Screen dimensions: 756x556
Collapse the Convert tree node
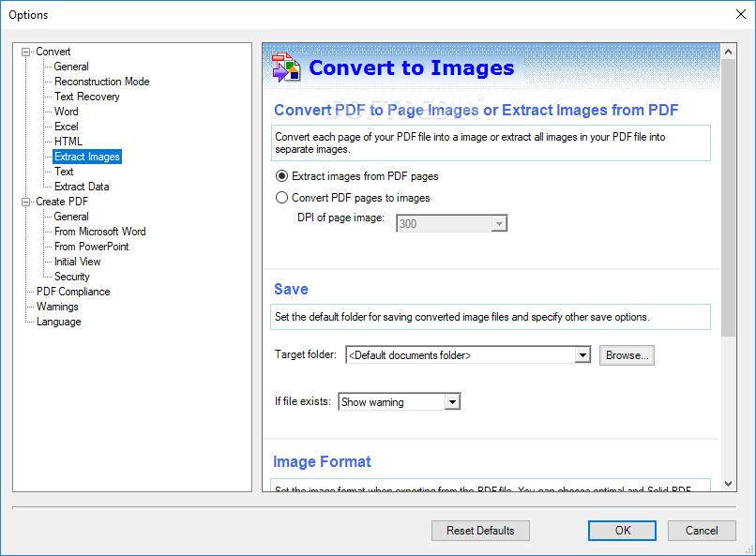point(25,52)
